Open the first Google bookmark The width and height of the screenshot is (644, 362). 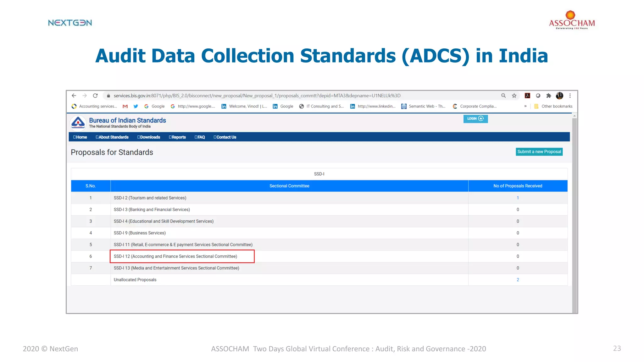[x=154, y=106]
